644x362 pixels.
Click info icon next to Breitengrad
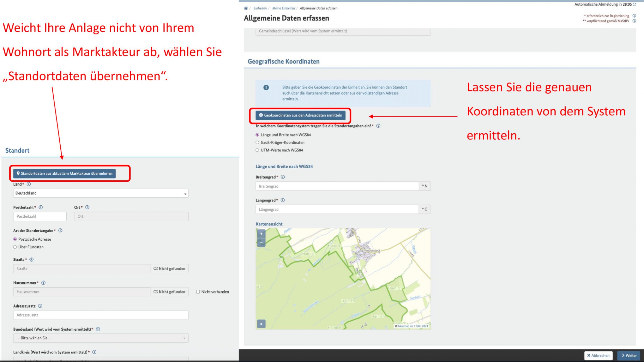[283, 177]
